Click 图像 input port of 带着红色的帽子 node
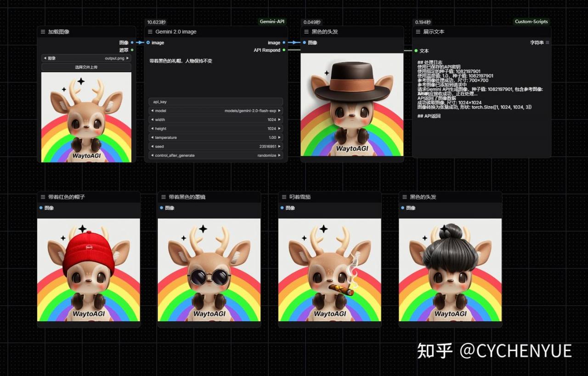This screenshot has height=376, width=588. pos(41,208)
